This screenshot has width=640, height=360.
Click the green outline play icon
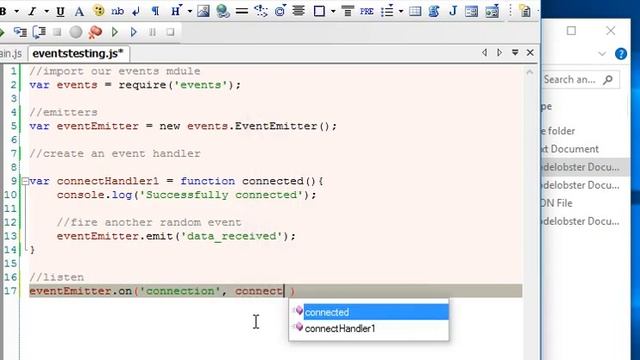pyautogui.click(x=115, y=32)
